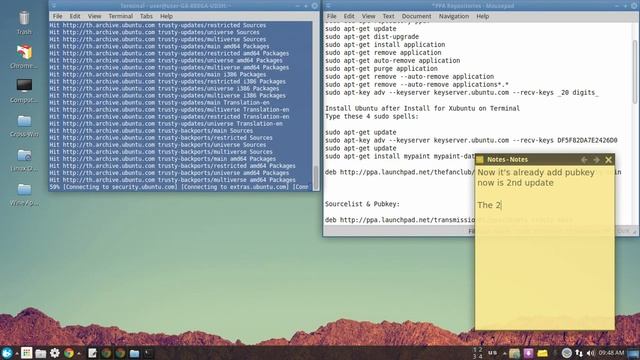The image size is (640, 360).
Task: Click after 'The 2' in the sticky note
Action: (501, 205)
